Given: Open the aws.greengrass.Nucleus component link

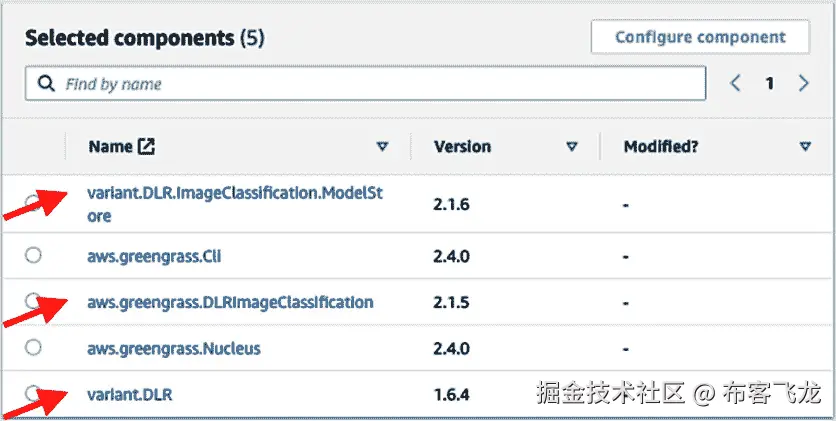Looking at the screenshot, I should (x=174, y=349).
